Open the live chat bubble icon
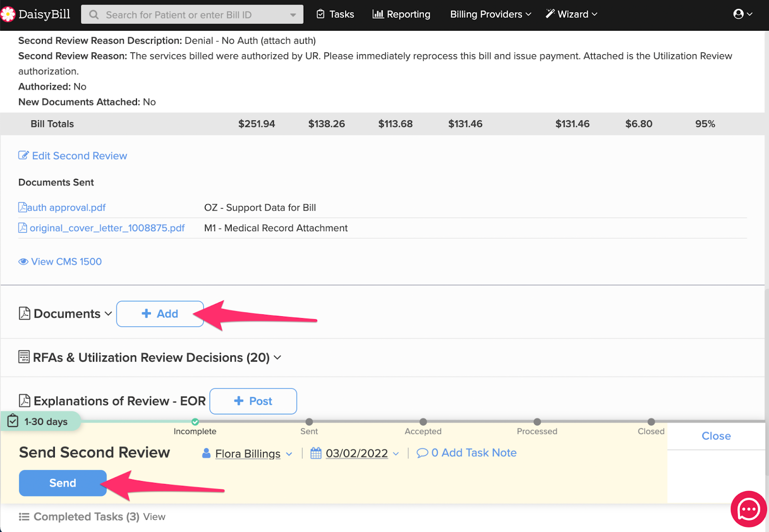 [748, 509]
